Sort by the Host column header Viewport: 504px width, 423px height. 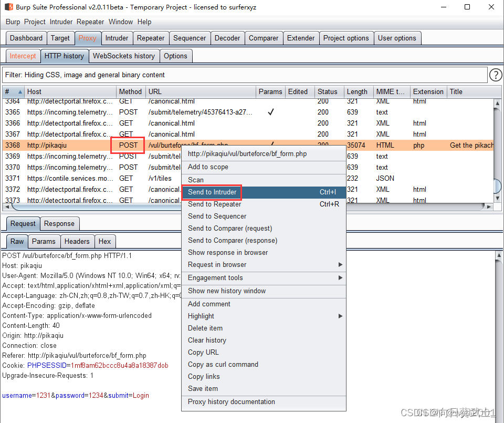tap(70, 91)
